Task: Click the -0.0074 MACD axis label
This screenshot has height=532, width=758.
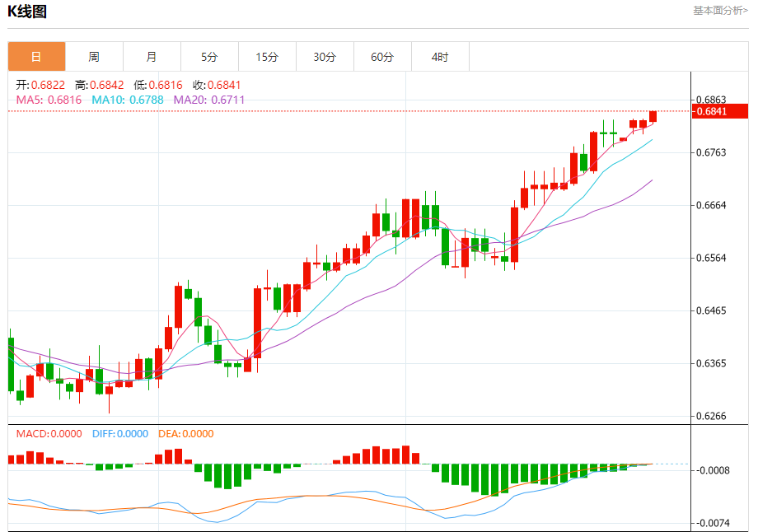Action: click(713, 523)
